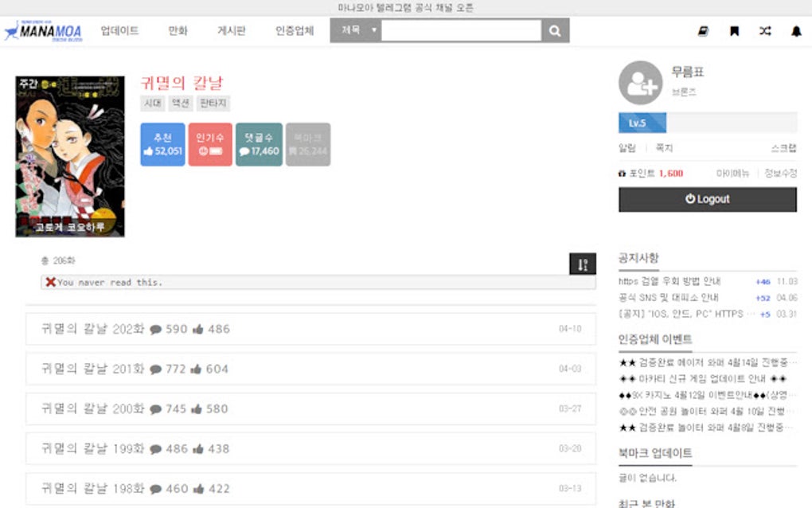812x508 pixels.
Task: Focus the title search input field
Action: pyautogui.click(x=462, y=30)
